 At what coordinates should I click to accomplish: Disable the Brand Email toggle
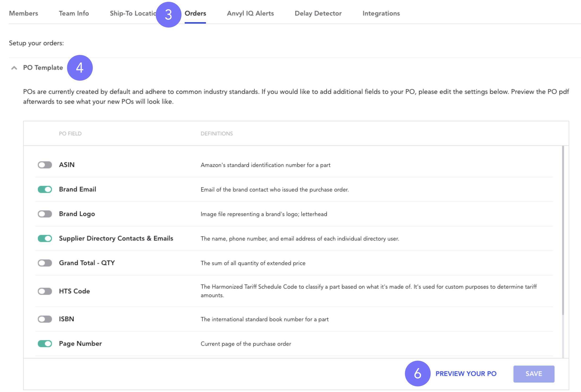[x=45, y=189]
